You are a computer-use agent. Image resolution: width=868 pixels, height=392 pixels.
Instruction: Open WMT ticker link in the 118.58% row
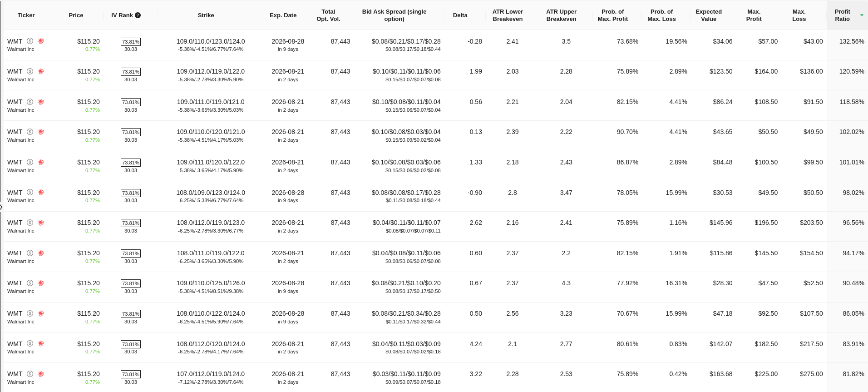pos(15,102)
